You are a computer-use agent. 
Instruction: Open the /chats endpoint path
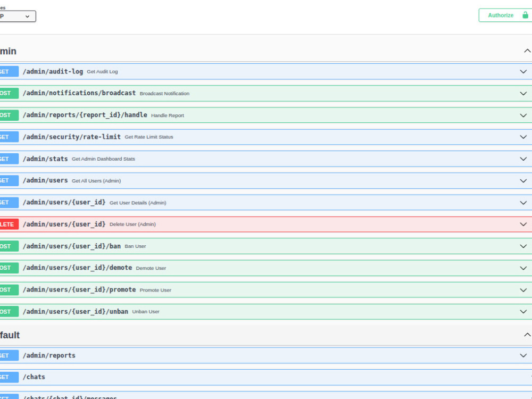[x=34, y=377]
